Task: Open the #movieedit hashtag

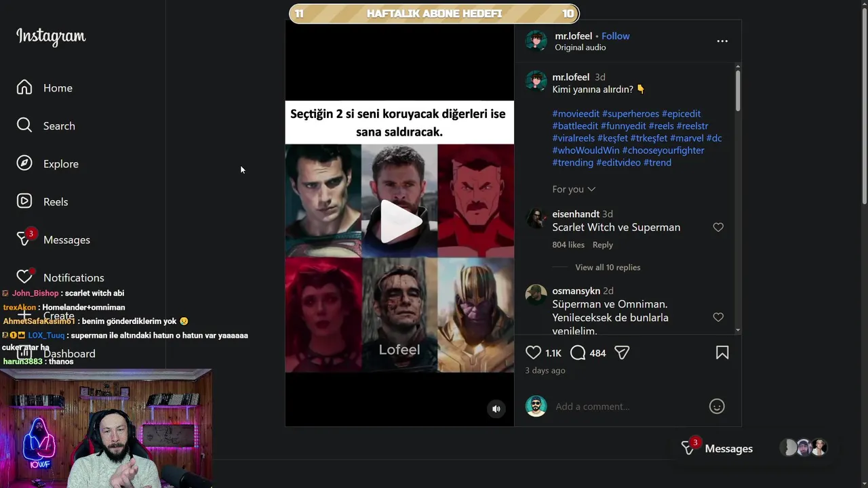Action: [x=576, y=114]
